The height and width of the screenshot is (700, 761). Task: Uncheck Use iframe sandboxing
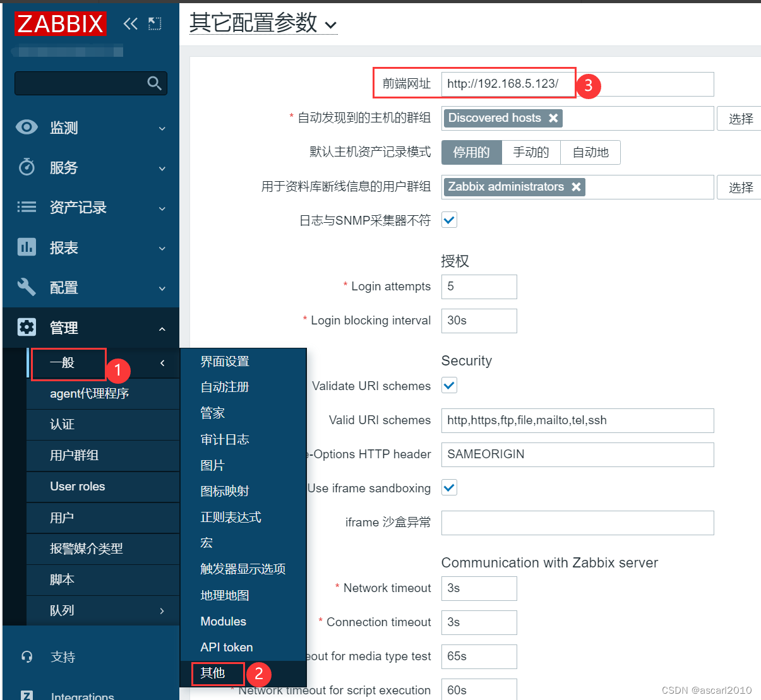pos(449,487)
